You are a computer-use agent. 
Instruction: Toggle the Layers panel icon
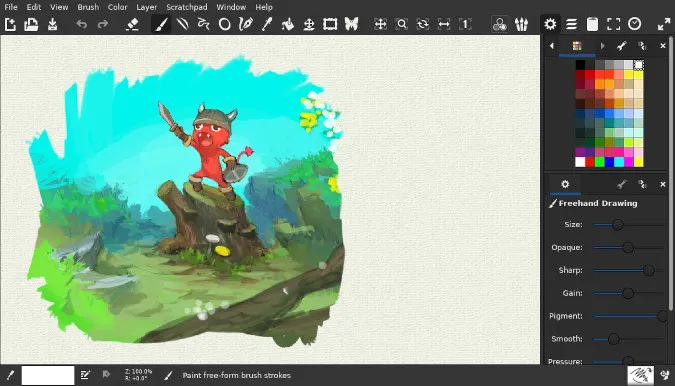click(x=571, y=25)
